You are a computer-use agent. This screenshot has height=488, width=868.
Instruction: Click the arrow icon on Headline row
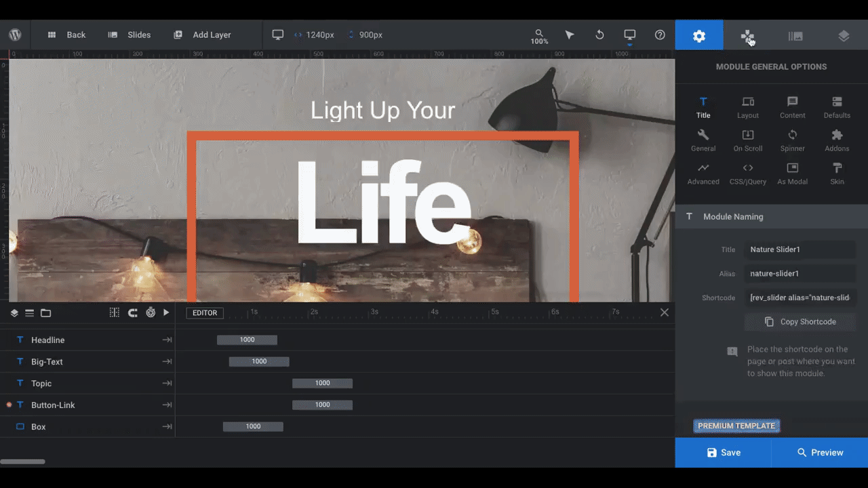[167, 340]
